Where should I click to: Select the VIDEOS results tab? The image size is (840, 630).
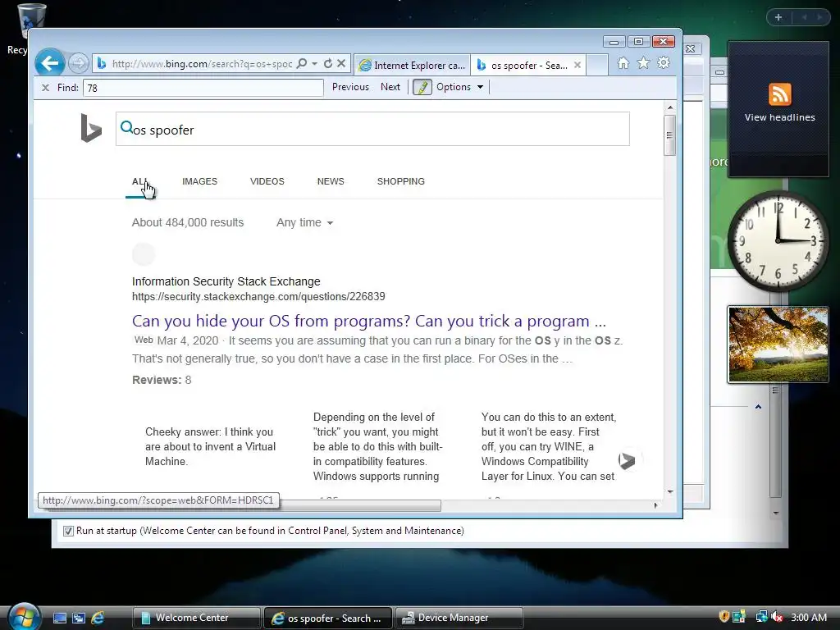267,181
